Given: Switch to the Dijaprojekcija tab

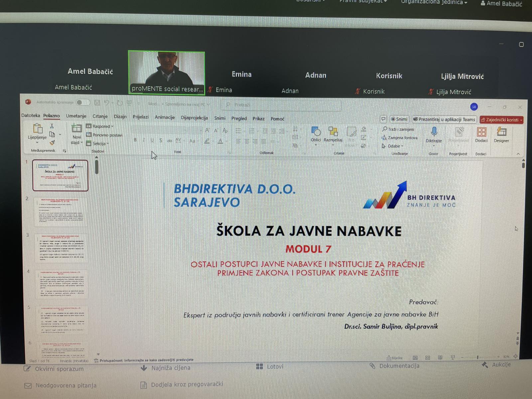Looking at the screenshot, I should (194, 118).
